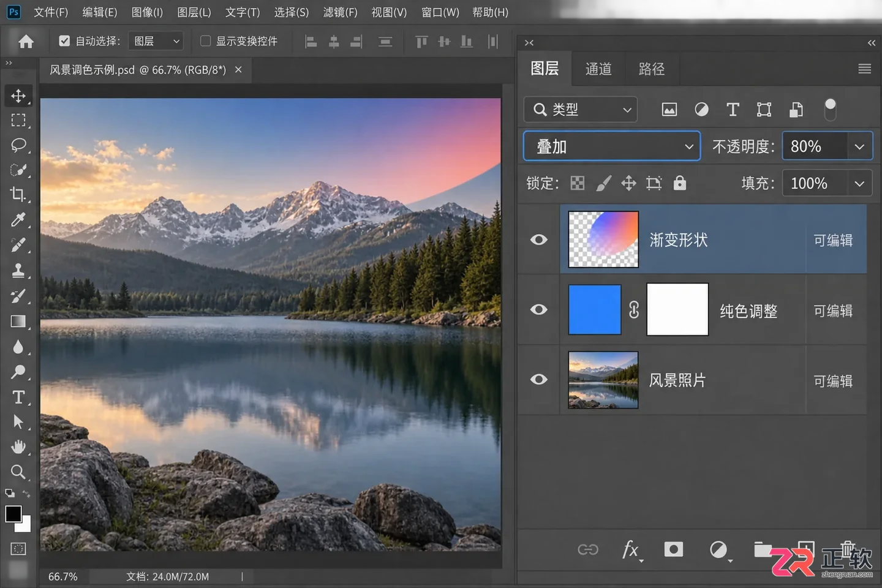Click 可编辑 on 渐变形状 layer
The height and width of the screenshot is (588, 882).
pos(833,240)
